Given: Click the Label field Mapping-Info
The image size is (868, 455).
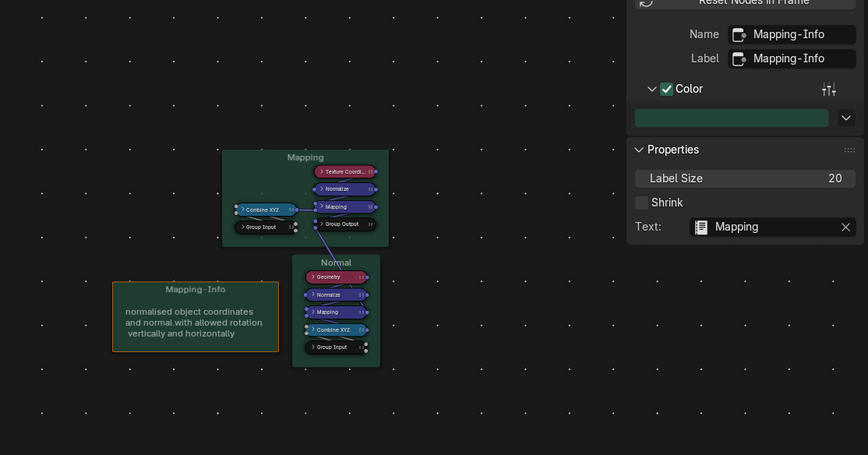Looking at the screenshot, I should [792, 58].
